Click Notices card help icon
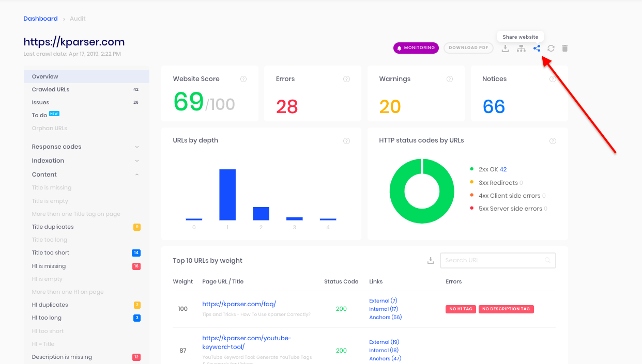Viewport: 642px width, 364px height. (x=553, y=79)
